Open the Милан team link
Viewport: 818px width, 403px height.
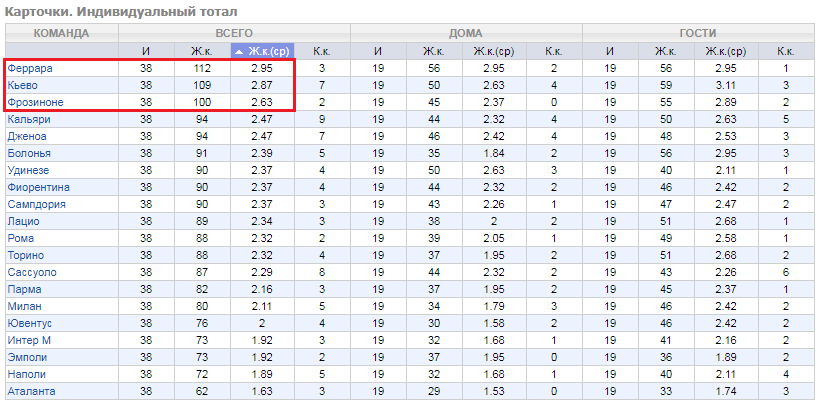pos(25,306)
